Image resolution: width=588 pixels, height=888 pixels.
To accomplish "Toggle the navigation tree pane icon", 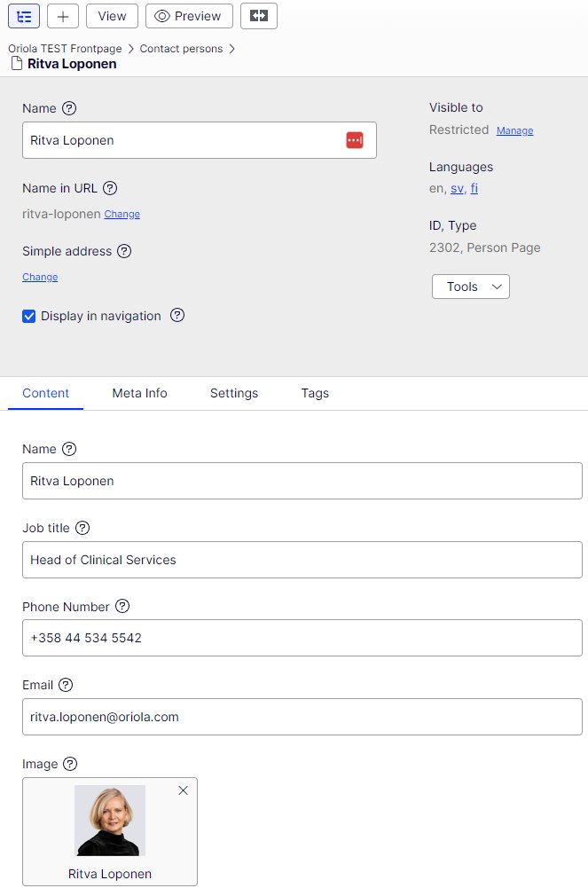I will 24,16.
